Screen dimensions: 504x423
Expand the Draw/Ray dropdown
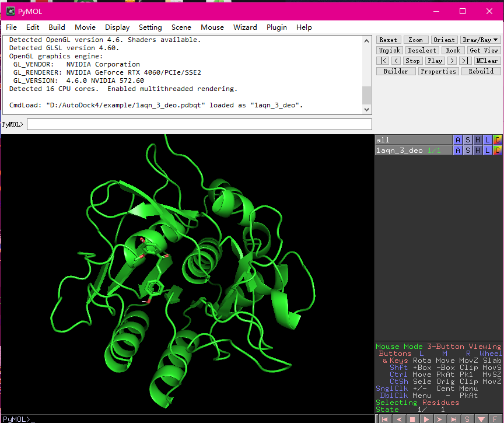(x=481, y=40)
